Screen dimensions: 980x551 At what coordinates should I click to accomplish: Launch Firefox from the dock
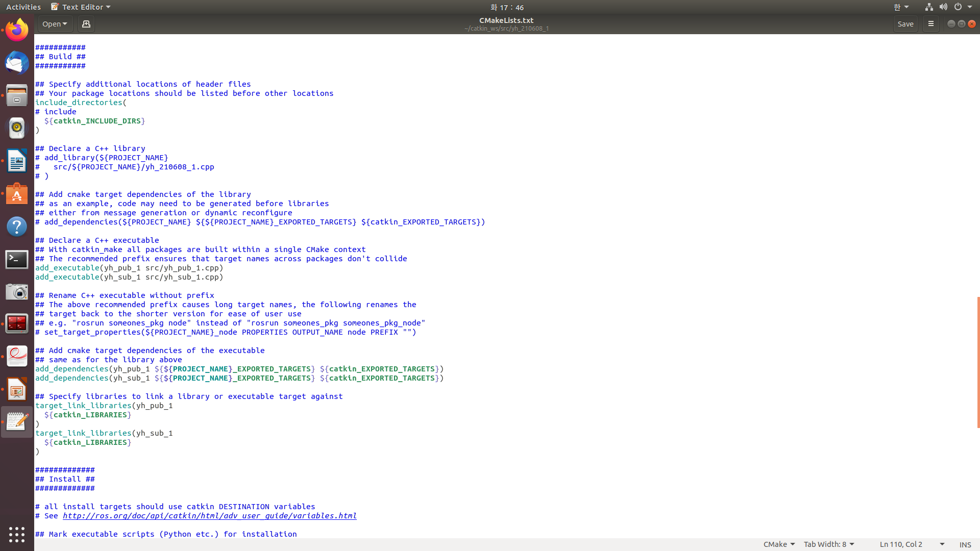click(x=17, y=31)
